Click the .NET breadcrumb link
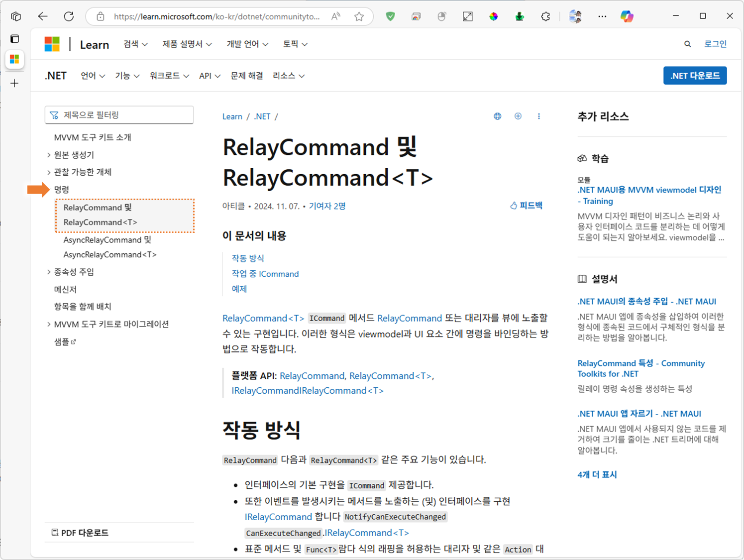744x560 pixels. pos(262,116)
